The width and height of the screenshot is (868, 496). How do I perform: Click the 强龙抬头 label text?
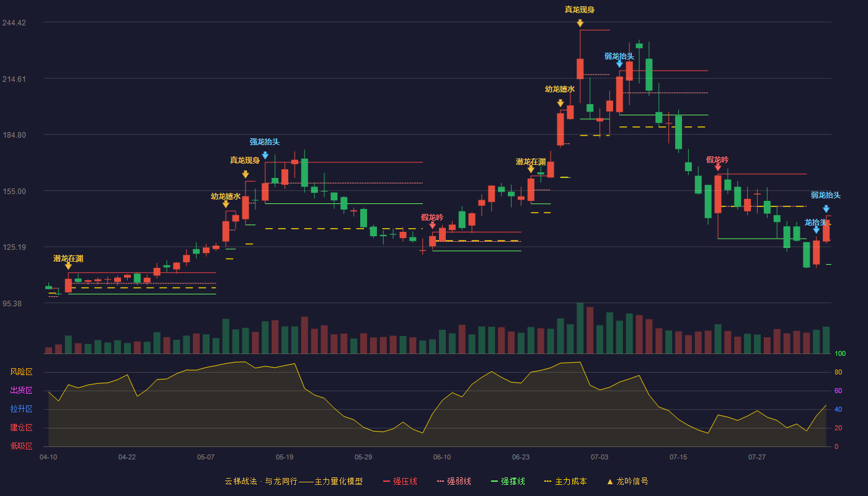pos(265,142)
